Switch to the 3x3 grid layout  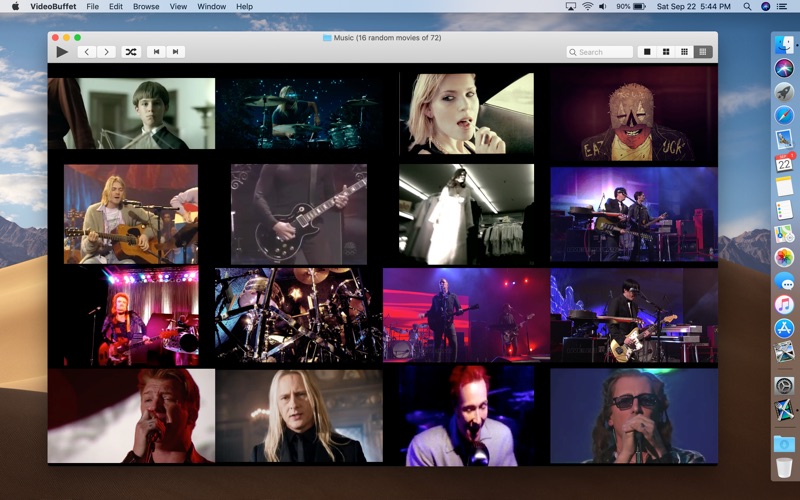[684, 52]
